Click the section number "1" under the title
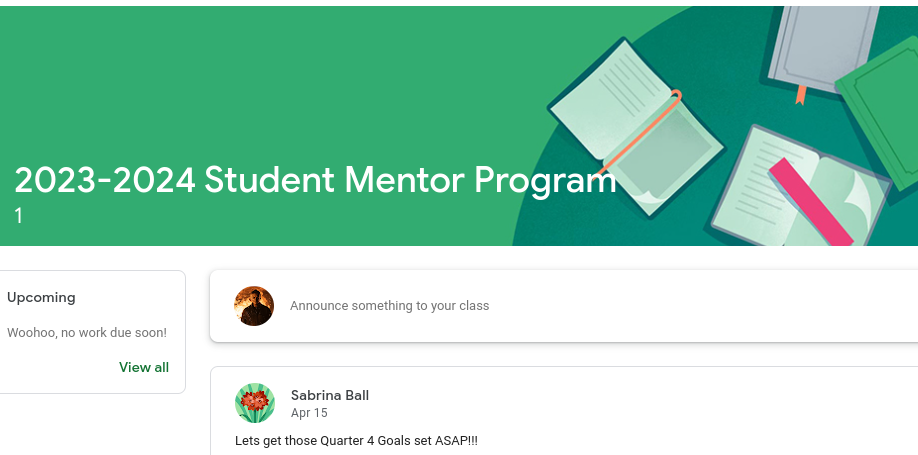The width and height of the screenshot is (918, 455). pos(19,216)
